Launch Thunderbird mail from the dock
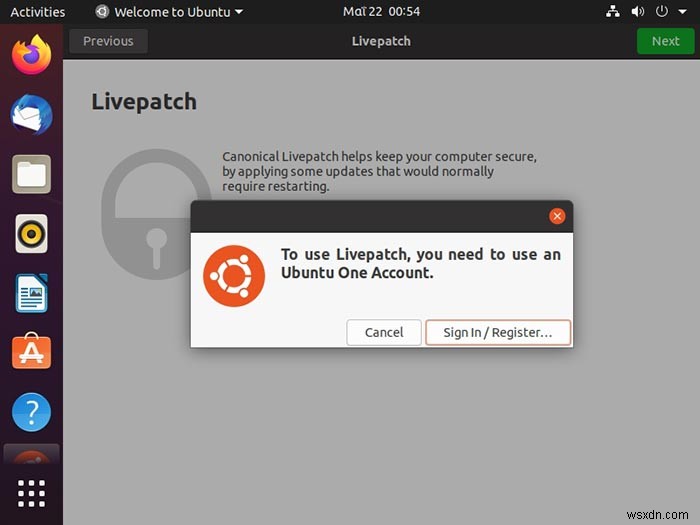This screenshot has width=700, height=525. pos(31,115)
